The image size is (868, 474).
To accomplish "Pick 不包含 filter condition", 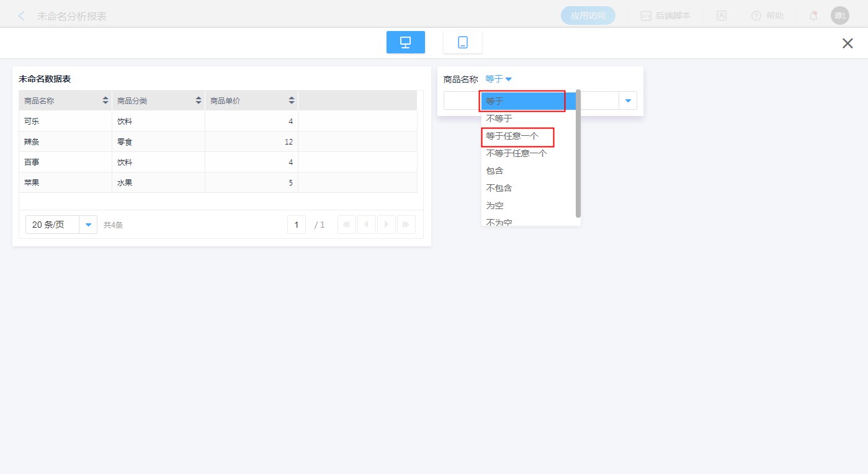I will tap(499, 188).
